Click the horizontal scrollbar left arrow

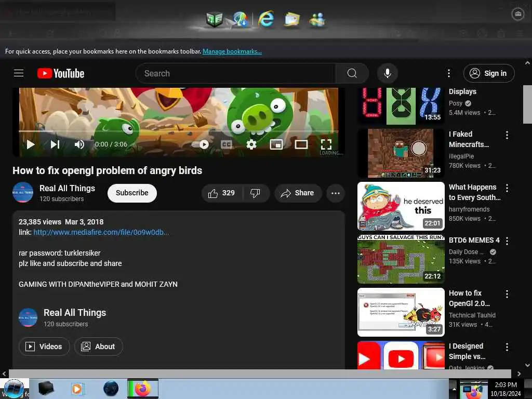click(4, 374)
